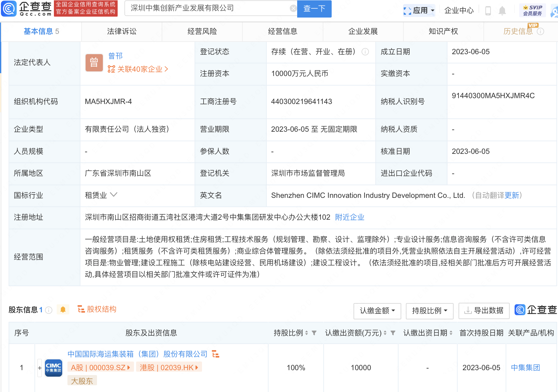558x392 pixels.
Task: Click the 大股东 tag
Action: (x=82, y=381)
